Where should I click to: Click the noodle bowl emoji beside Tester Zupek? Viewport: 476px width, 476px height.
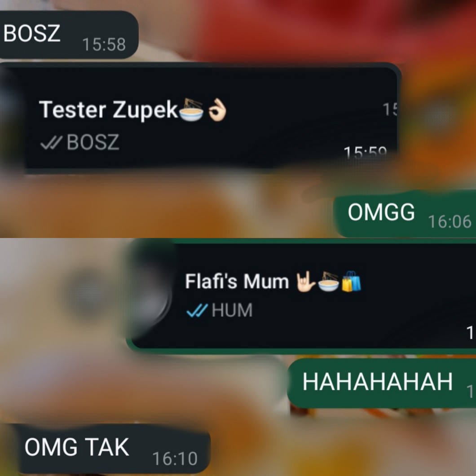(x=191, y=110)
